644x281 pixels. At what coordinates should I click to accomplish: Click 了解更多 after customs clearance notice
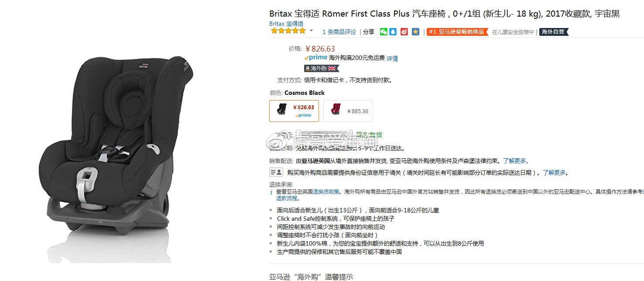pyautogui.click(x=554, y=173)
